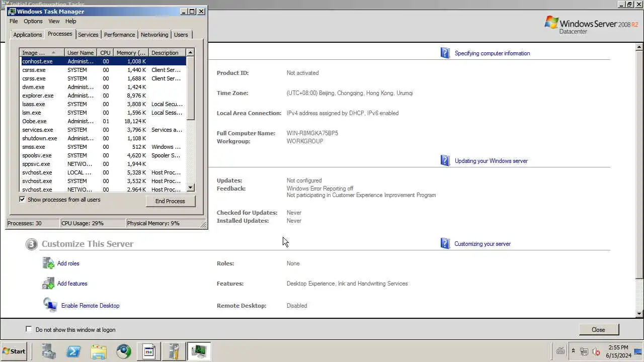The width and height of the screenshot is (644, 362).
Task: Sort processes by Image Name column header
Action: point(42,53)
